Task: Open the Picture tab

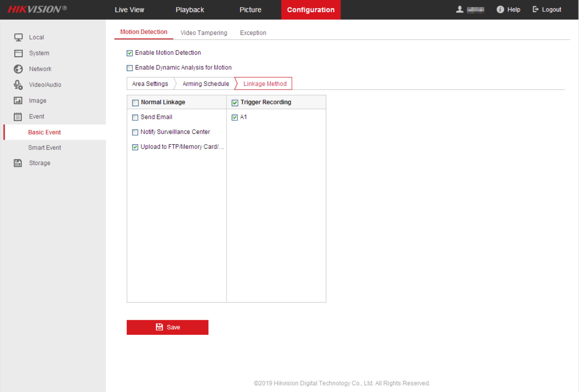Action: tap(250, 10)
